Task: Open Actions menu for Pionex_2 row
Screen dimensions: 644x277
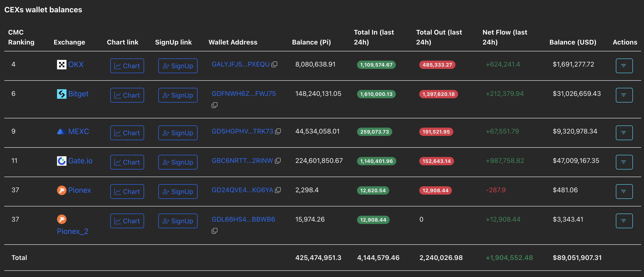Action: [624, 220]
